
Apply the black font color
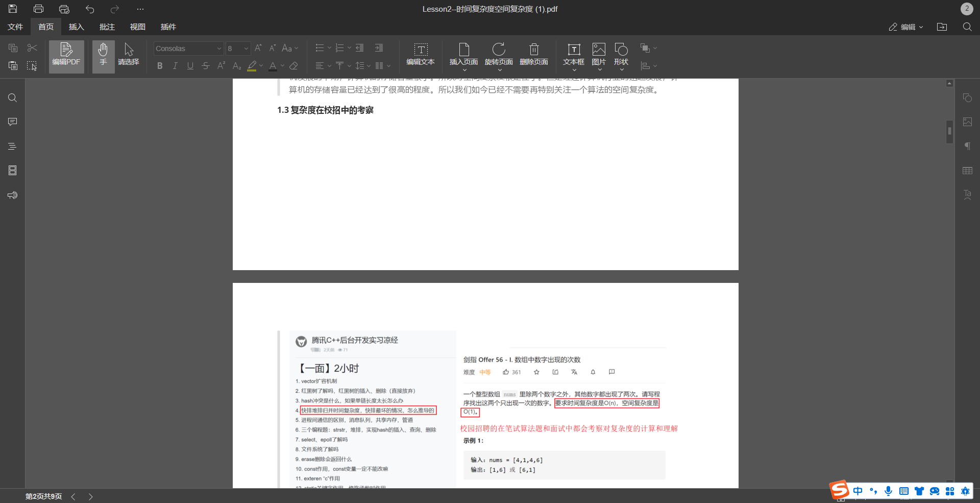click(273, 66)
